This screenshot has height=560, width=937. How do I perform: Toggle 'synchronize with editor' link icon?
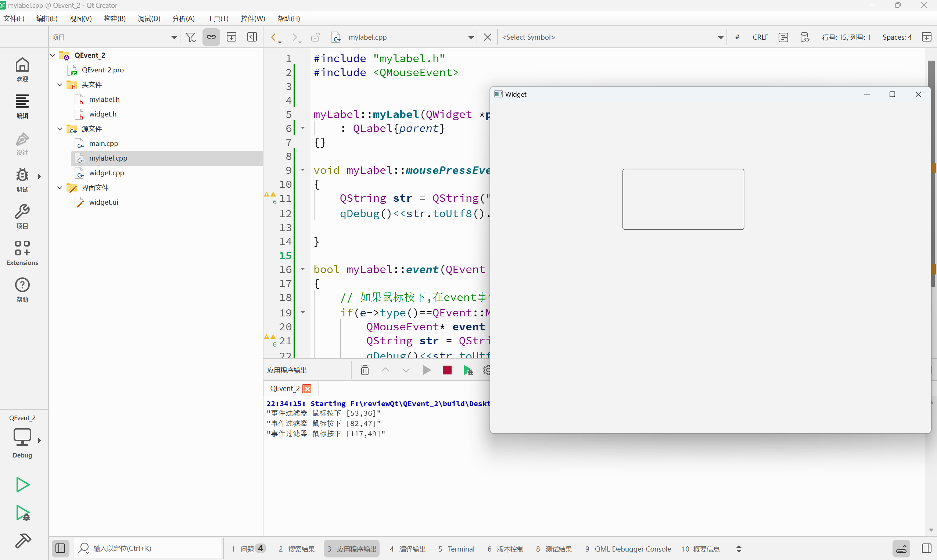point(211,37)
